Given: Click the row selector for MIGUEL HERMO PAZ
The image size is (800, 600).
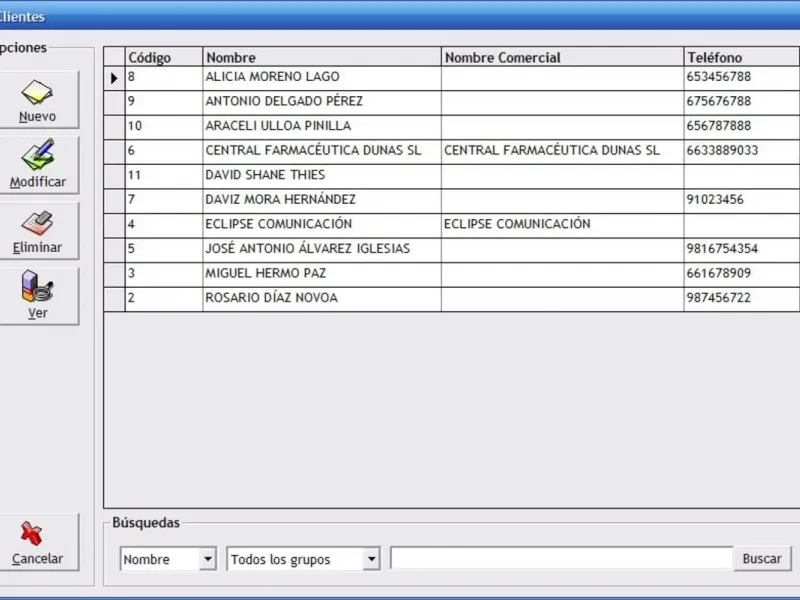Looking at the screenshot, I should [114, 274].
